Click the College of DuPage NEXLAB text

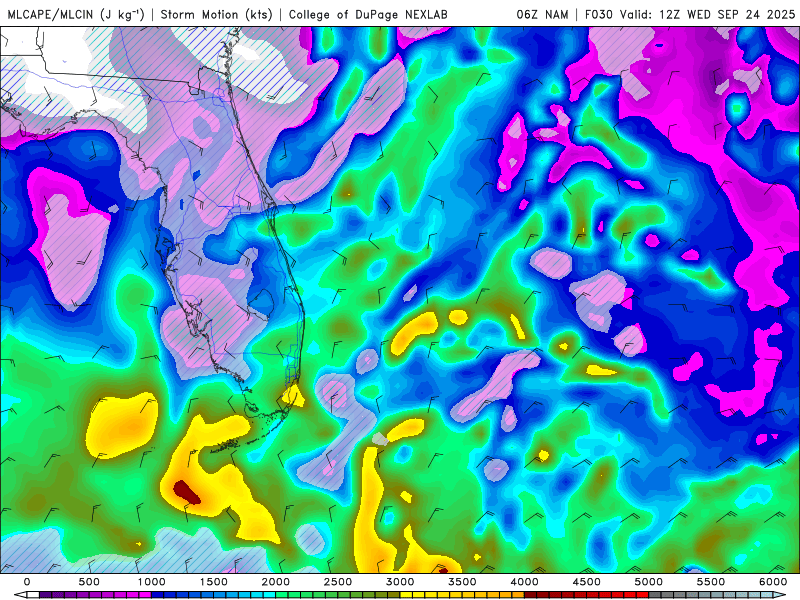click(368, 14)
